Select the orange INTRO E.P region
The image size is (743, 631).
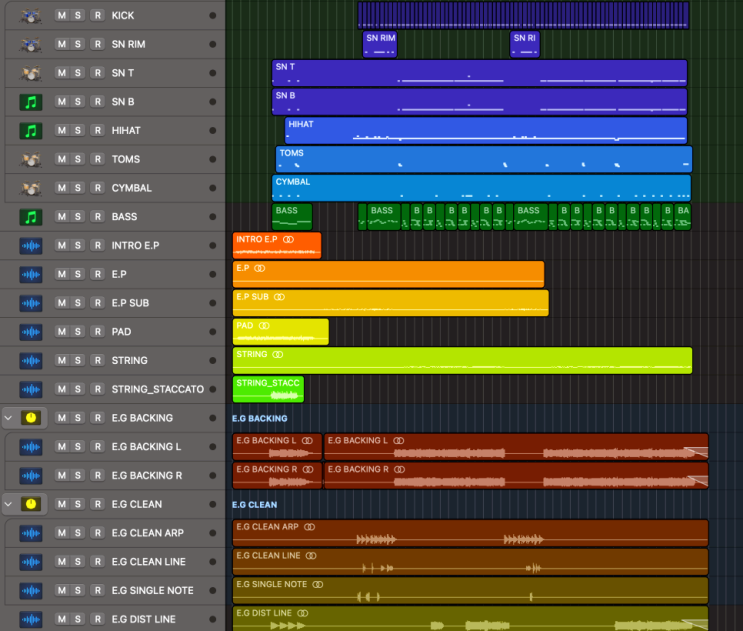click(277, 246)
